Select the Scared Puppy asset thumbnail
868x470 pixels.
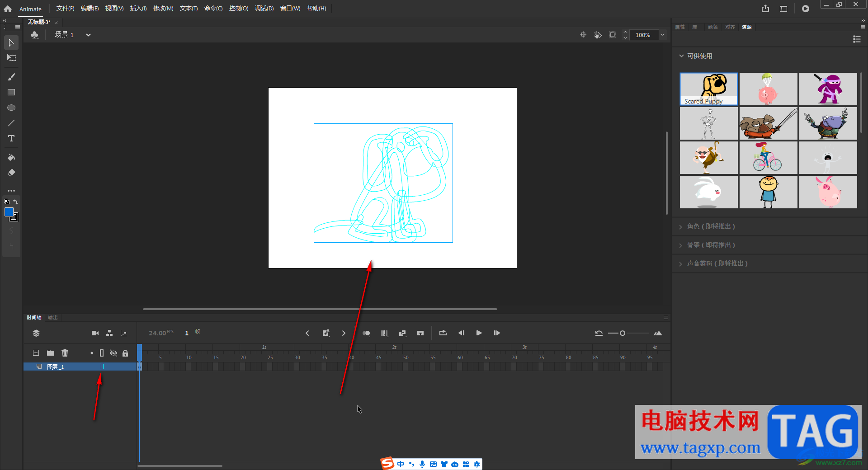[x=708, y=89]
